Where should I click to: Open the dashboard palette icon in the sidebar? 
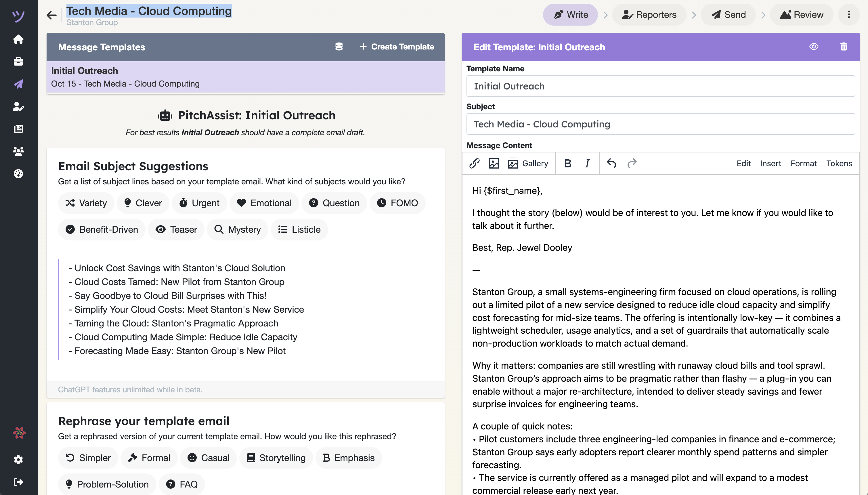pyautogui.click(x=18, y=174)
